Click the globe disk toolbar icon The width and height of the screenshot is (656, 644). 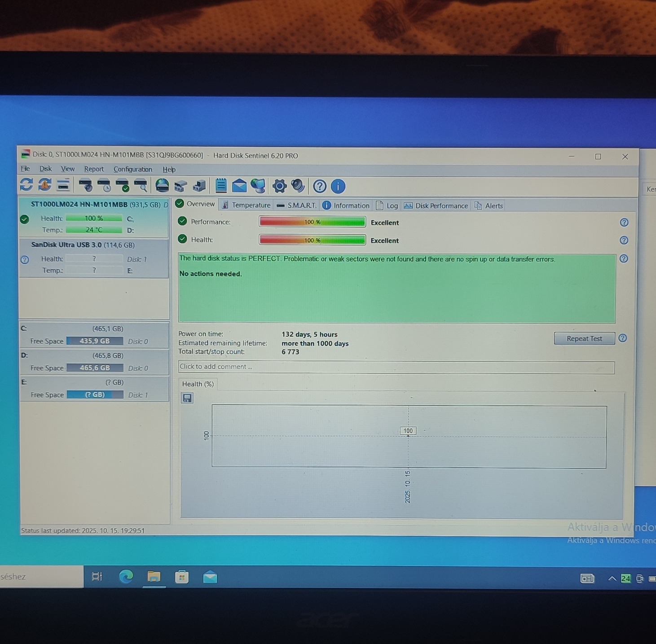pyautogui.click(x=162, y=185)
